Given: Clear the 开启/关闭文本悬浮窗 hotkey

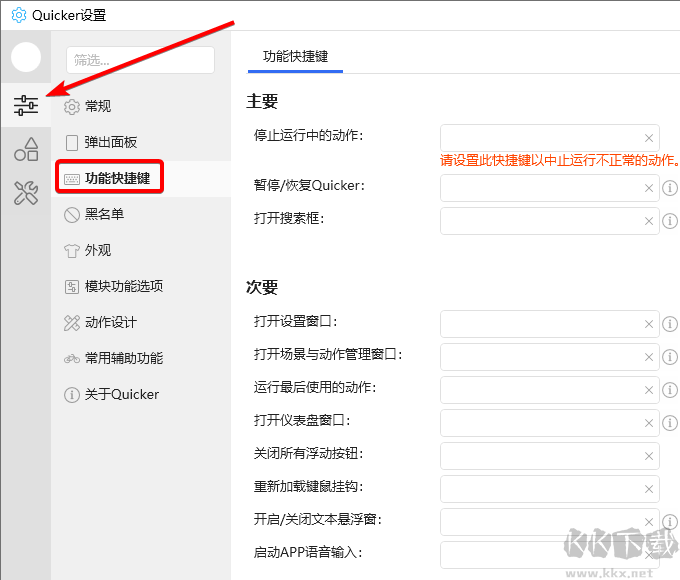Looking at the screenshot, I should [x=649, y=522].
